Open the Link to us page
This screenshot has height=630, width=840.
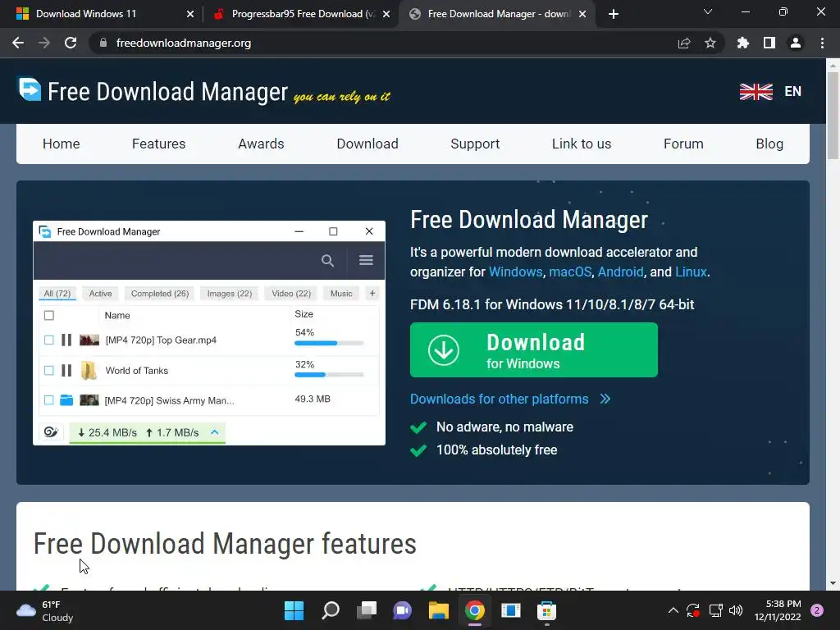point(582,144)
